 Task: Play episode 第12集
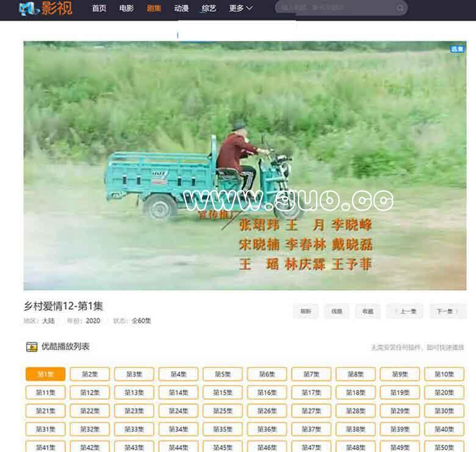coord(90,393)
